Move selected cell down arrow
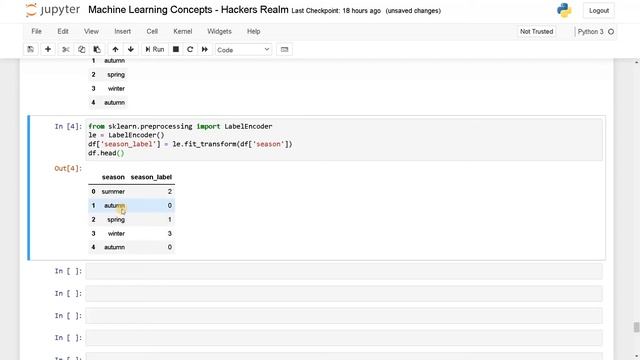The image size is (640, 360). pos(131,49)
